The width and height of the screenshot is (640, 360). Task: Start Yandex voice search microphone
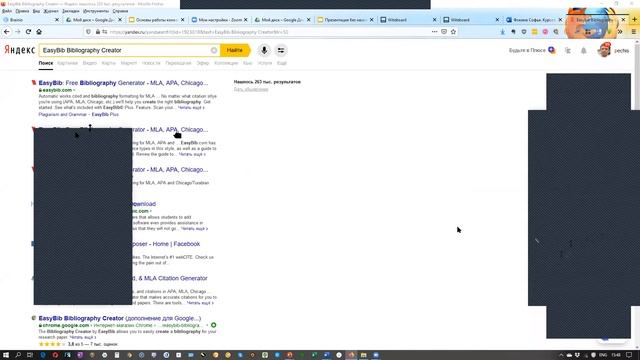(x=264, y=50)
